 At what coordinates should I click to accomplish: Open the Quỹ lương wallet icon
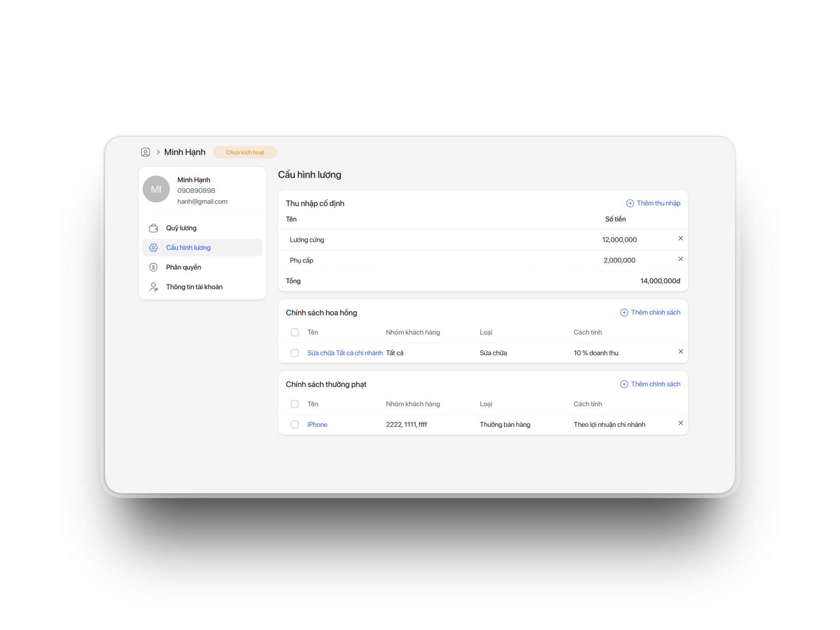click(153, 228)
